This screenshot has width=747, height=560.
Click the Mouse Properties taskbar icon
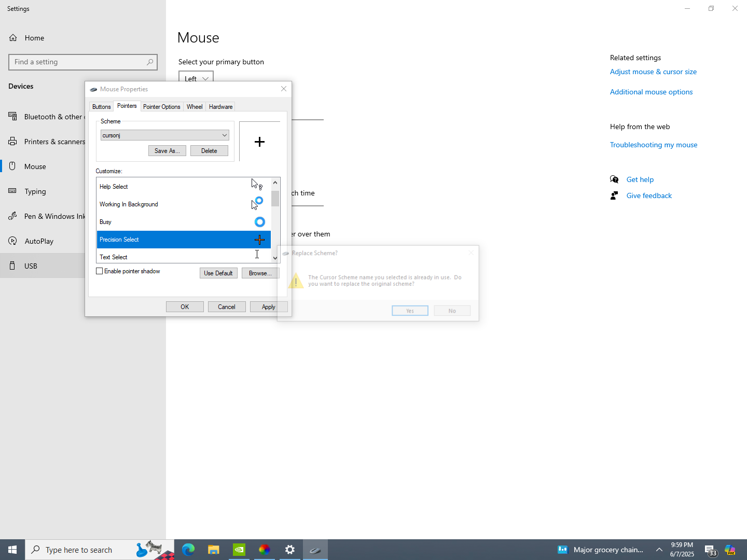coord(315,550)
